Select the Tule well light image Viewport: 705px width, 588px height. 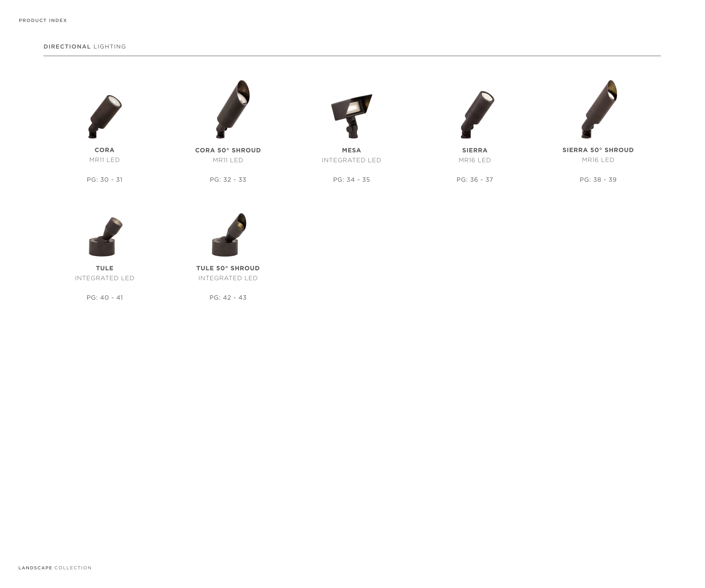105,236
